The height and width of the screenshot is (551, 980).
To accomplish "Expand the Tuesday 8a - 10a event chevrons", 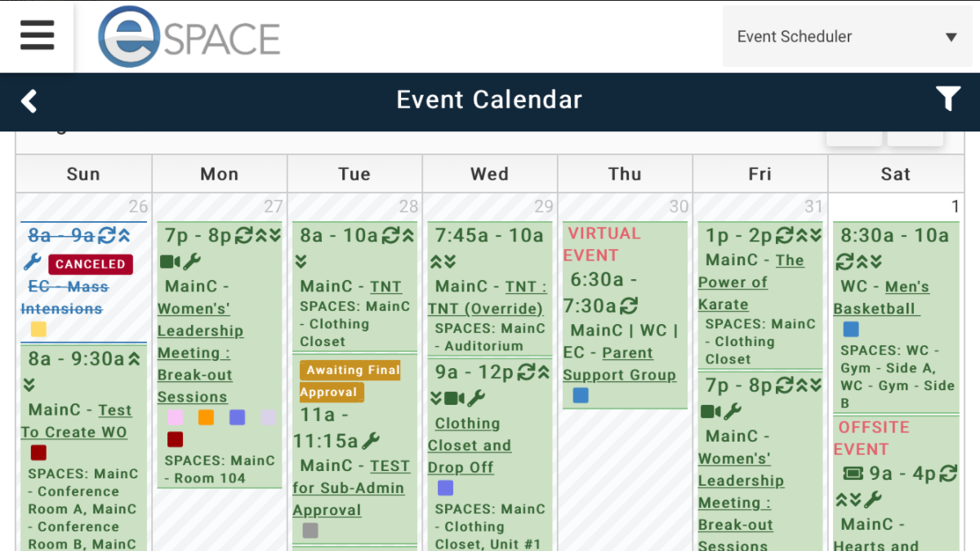I will [x=301, y=261].
